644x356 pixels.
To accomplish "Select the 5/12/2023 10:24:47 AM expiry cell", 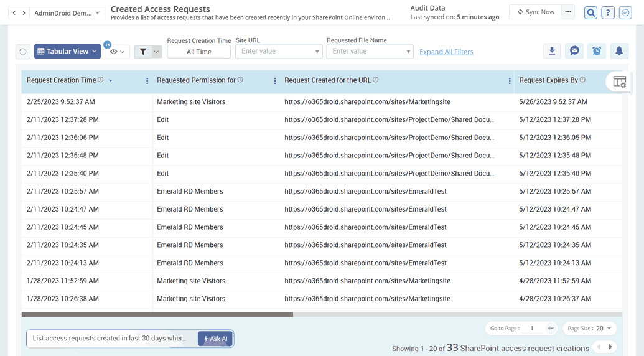I will pyautogui.click(x=555, y=209).
